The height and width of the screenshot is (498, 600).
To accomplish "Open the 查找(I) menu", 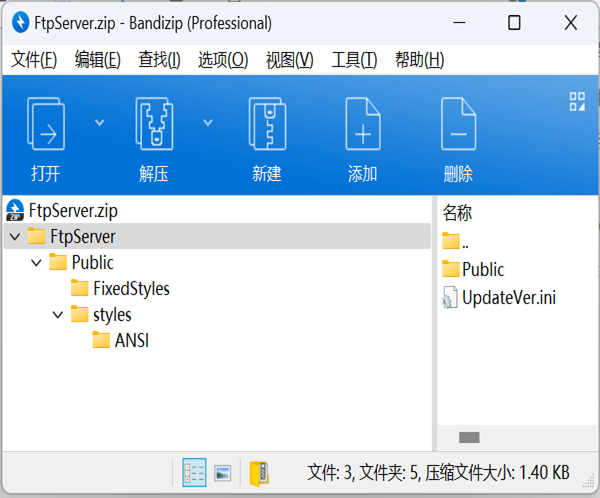I will 159,60.
